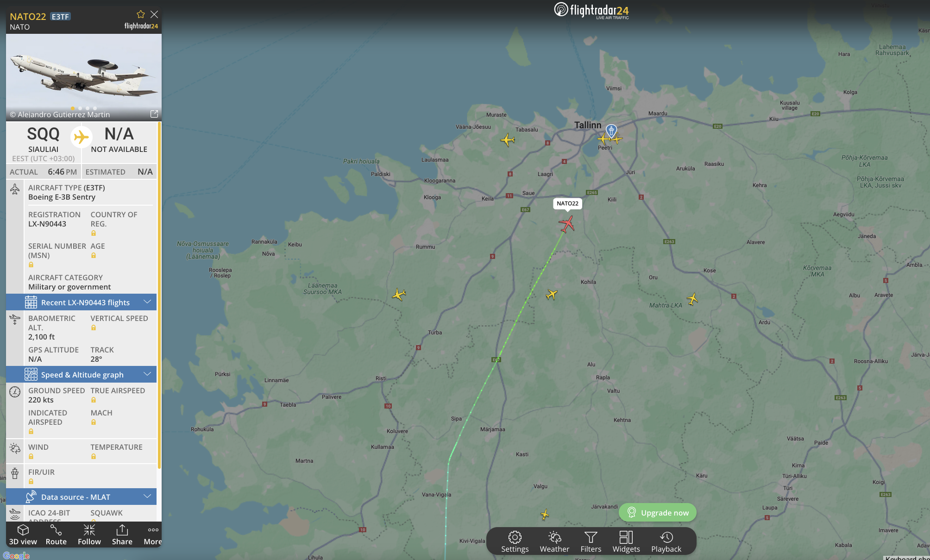Open Widgets panel
Viewport: 930px width, 560px height.
(x=626, y=541)
